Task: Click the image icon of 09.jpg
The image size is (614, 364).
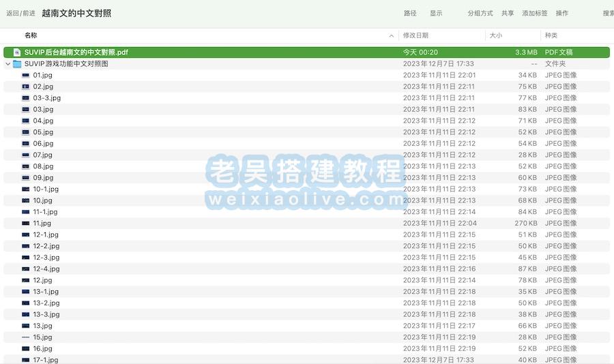Action: click(26, 178)
